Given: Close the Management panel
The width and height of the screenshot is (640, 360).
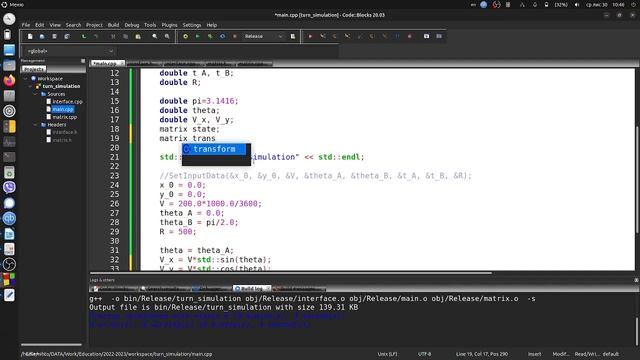Looking at the screenshot, I should point(83,61).
